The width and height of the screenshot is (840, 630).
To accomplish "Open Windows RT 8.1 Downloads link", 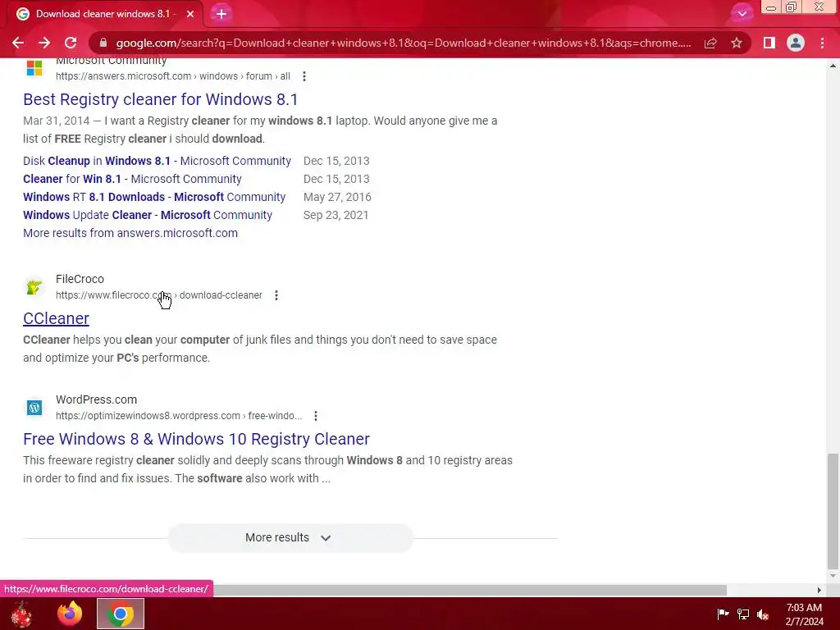I will (154, 197).
